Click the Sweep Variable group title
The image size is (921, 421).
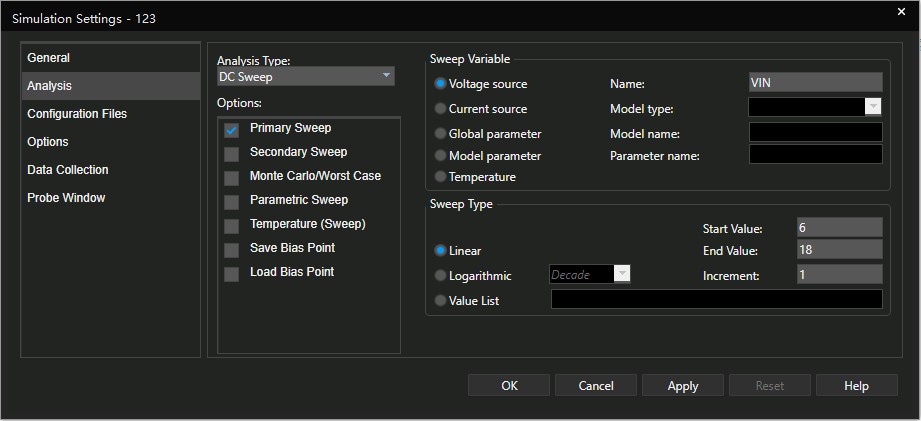[470, 59]
